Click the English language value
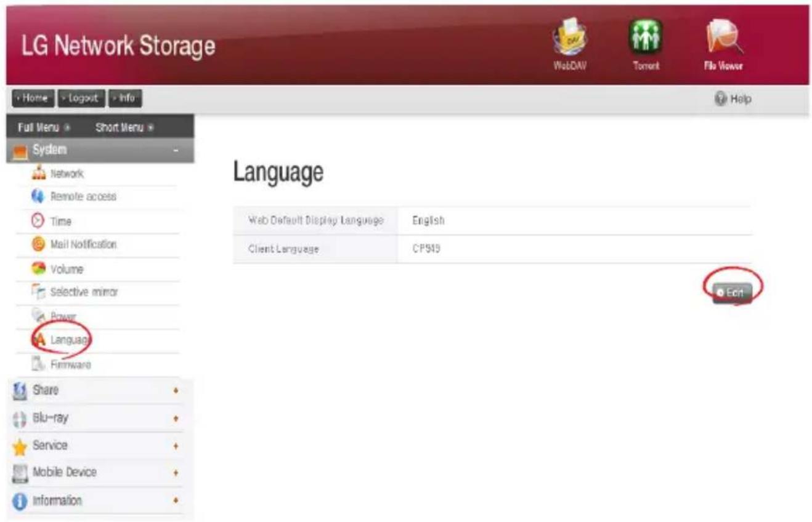Screen dimensions: 812x522 428,220
